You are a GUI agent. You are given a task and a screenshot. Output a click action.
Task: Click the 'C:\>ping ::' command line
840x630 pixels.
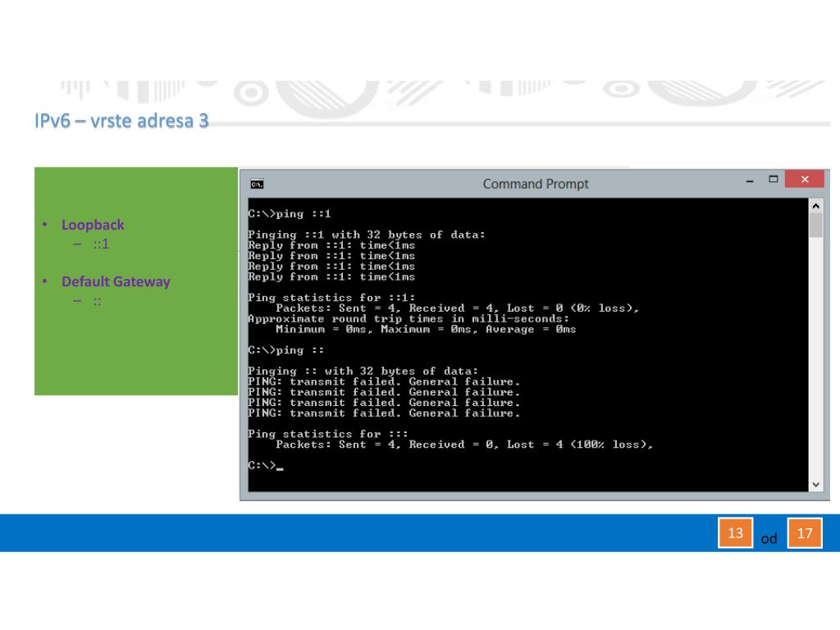pos(286,350)
